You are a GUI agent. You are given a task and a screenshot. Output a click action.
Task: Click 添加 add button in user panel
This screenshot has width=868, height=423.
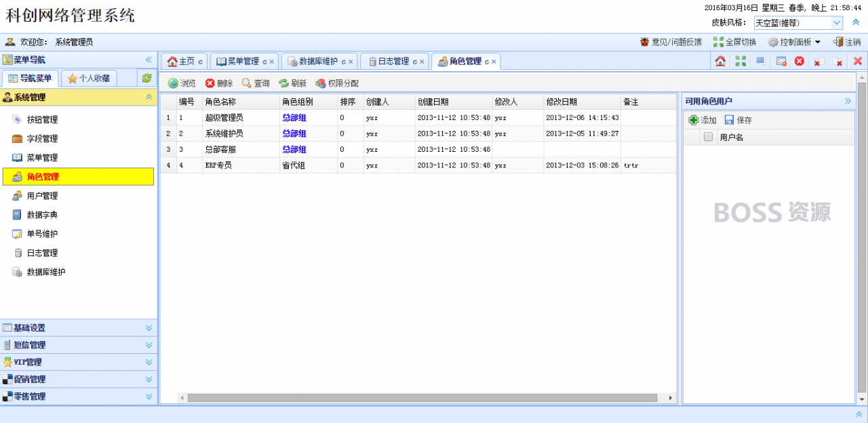tap(703, 120)
